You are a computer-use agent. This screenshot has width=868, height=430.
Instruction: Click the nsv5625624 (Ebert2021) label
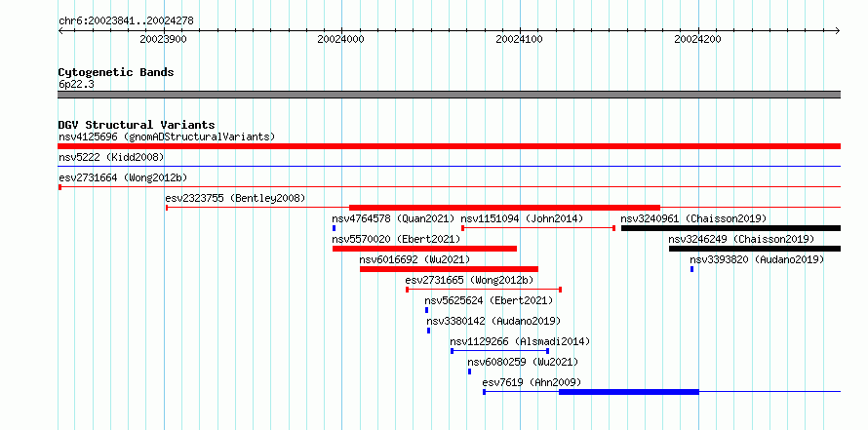(489, 300)
